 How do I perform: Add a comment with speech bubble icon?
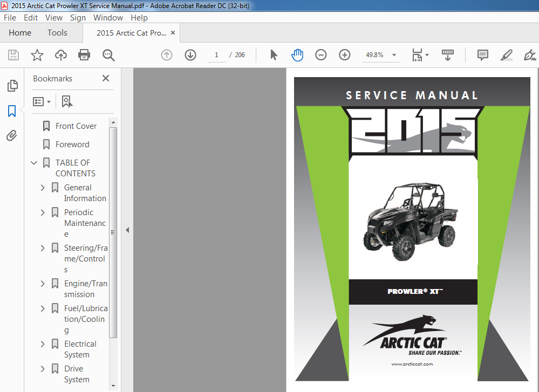[483, 55]
